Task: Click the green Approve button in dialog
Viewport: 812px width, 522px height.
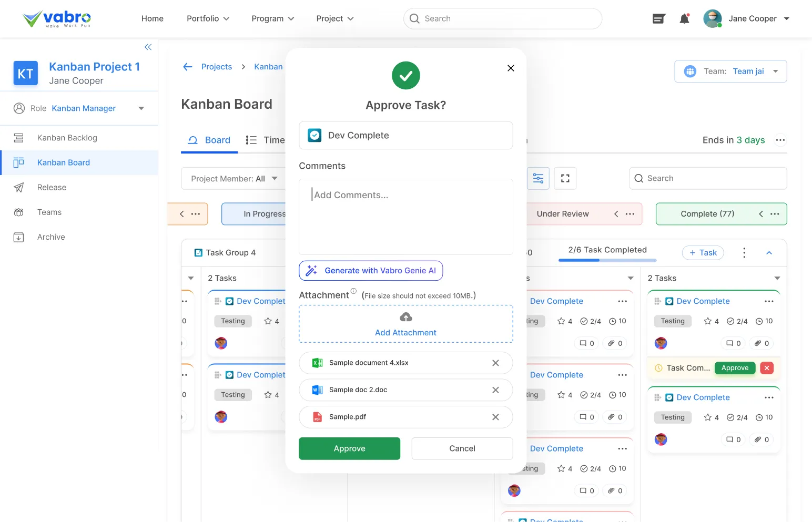Action: (349, 448)
